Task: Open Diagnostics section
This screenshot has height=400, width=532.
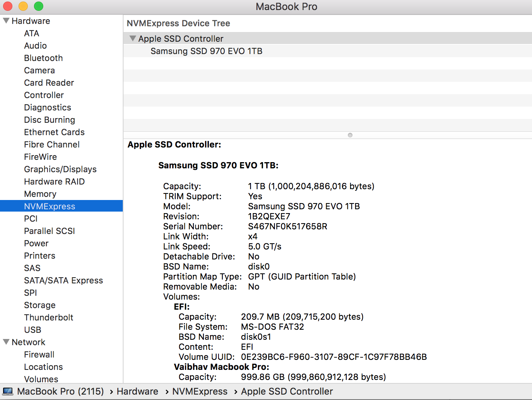Action: [x=47, y=107]
